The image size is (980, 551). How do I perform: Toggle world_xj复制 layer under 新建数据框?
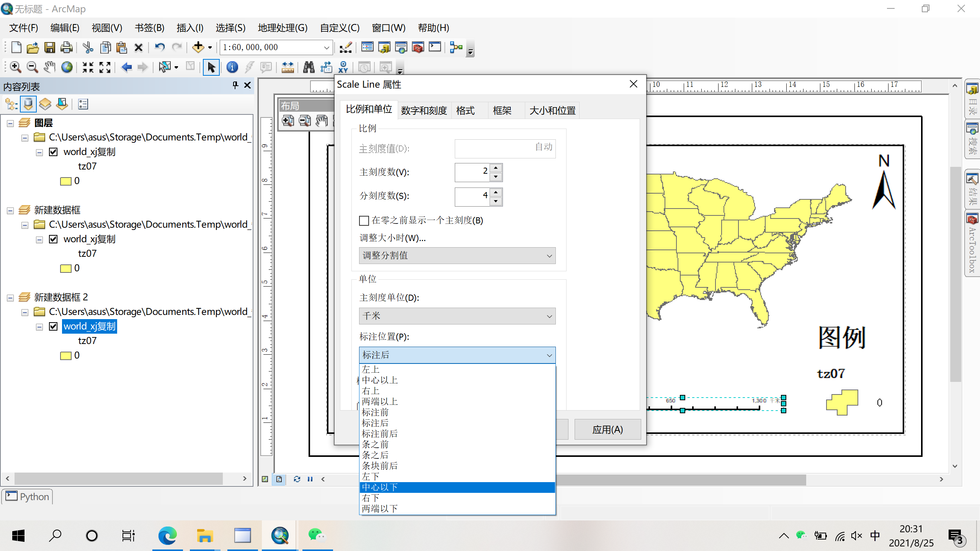[x=53, y=239]
